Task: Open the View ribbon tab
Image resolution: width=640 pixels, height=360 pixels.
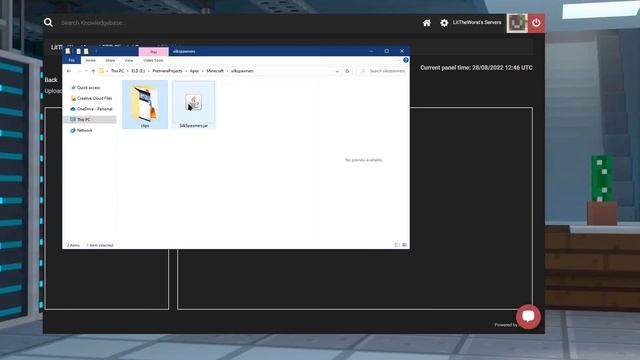Action: (129, 60)
